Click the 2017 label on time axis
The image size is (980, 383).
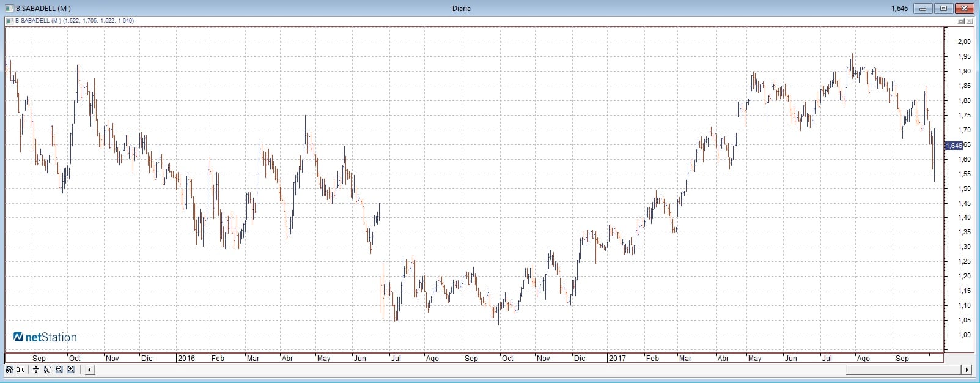(x=617, y=358)
